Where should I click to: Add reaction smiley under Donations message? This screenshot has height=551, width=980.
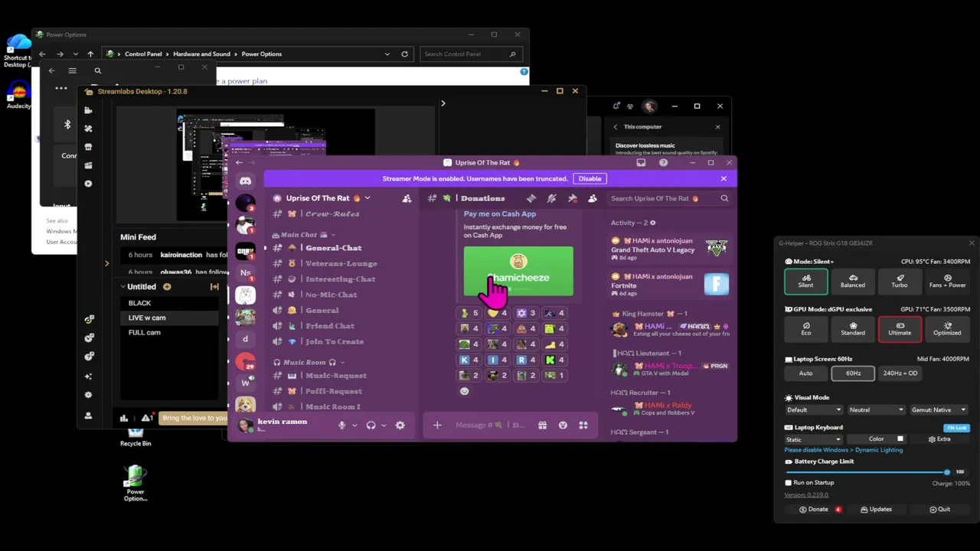point(464,391)
